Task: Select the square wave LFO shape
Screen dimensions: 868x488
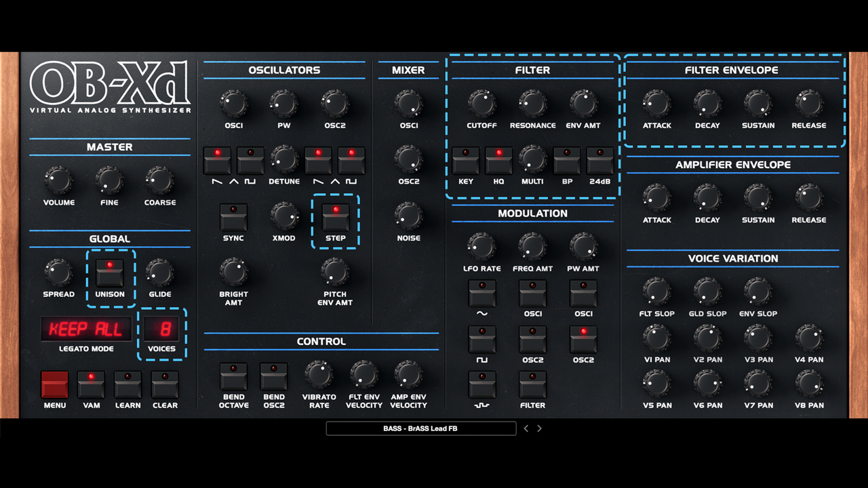Action: 482,339
